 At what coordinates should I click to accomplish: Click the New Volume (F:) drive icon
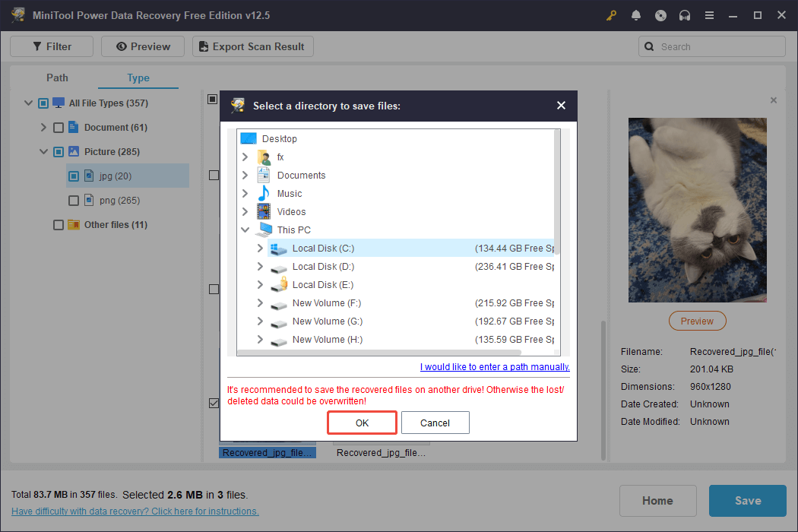(278, 305)
